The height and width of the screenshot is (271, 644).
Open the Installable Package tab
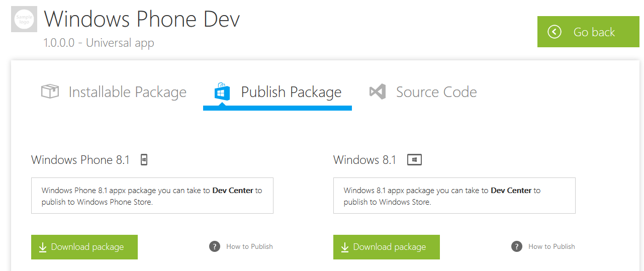[x=114, y=92]
